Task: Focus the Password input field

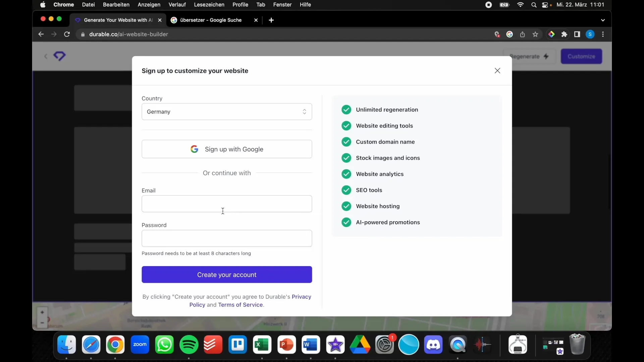Action: click(x=227, y=238)
